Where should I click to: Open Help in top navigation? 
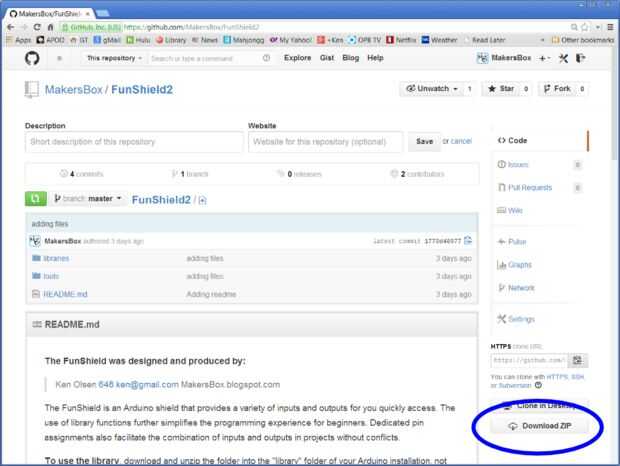[375, 58]
